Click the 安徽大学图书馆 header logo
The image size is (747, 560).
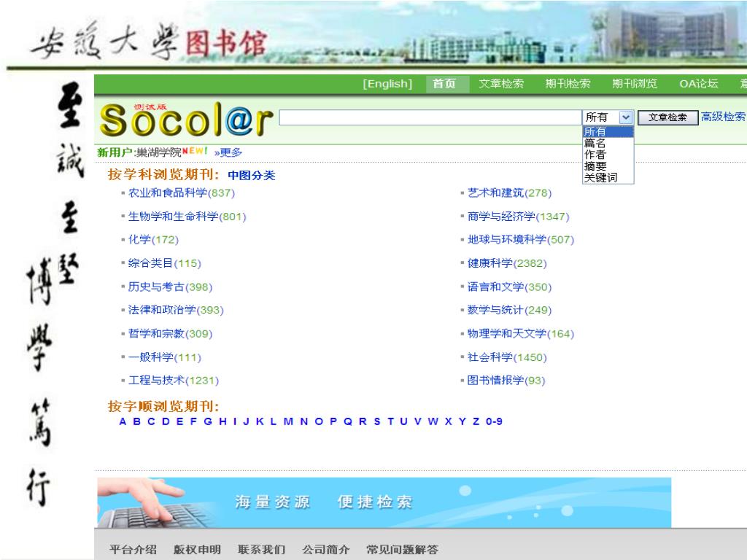point(149,42)
